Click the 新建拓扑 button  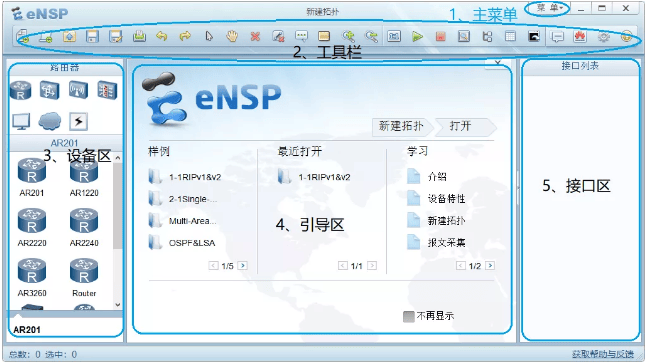(401, 126)
